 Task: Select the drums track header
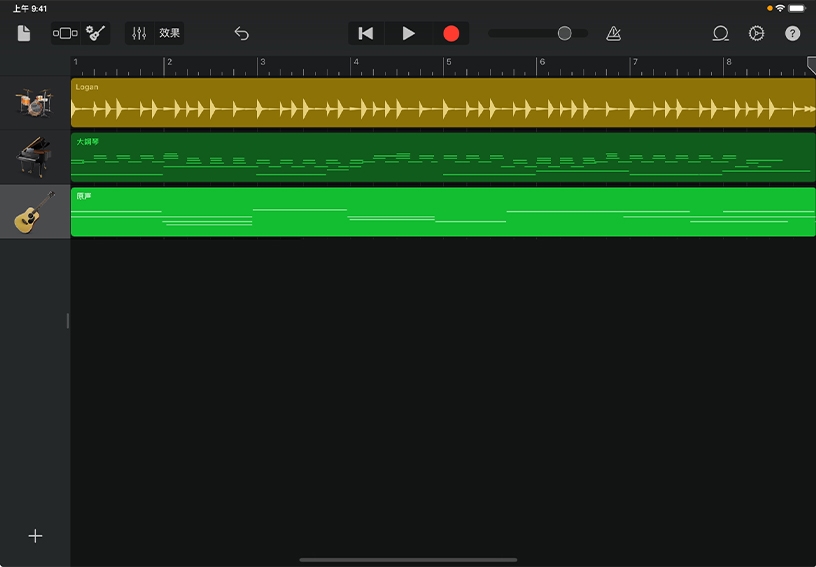tap(34, 103)
